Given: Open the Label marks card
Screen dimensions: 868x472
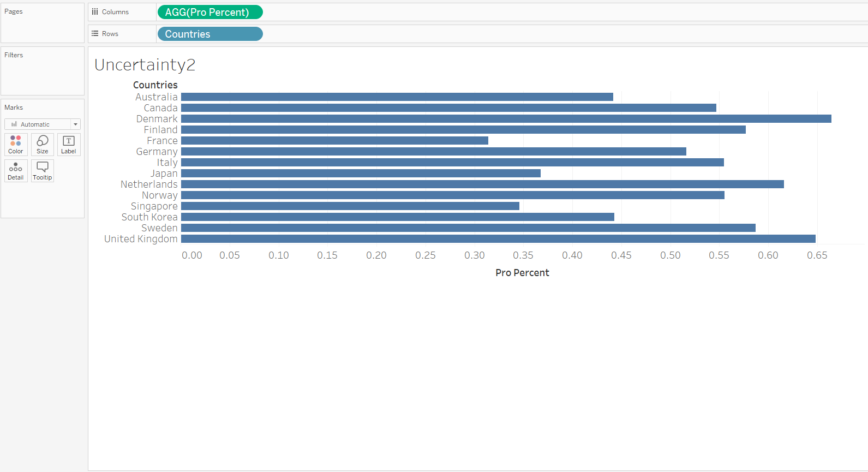Looking at the screenshot, I should point(69,145).
